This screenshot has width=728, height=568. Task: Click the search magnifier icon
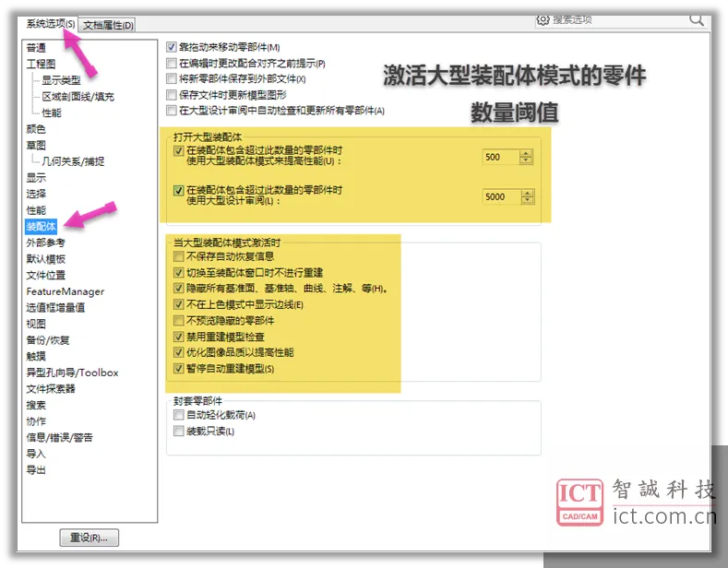pyautogui.click(x=697, y=19)
